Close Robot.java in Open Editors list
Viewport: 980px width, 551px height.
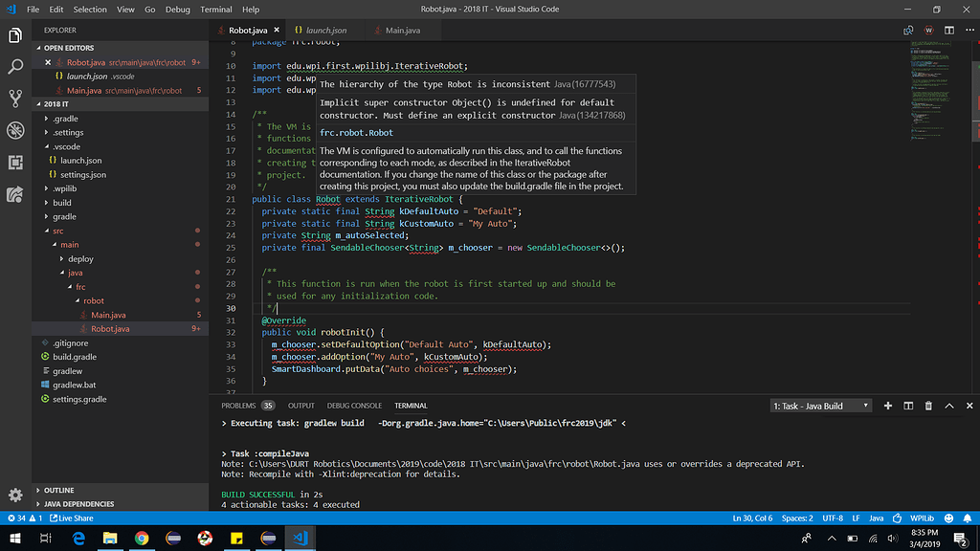48,62
